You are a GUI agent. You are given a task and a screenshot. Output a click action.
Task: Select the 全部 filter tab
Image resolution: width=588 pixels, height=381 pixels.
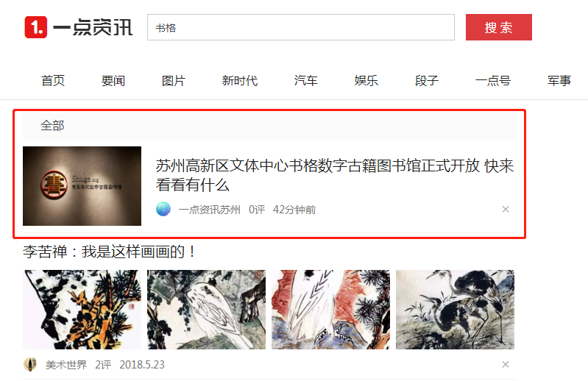[x=52, y=126]
